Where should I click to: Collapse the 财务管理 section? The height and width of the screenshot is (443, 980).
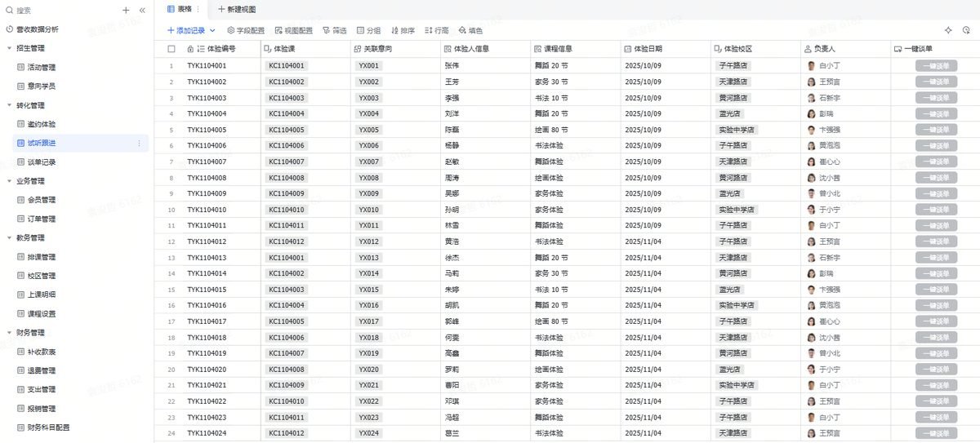coord(9,333)
